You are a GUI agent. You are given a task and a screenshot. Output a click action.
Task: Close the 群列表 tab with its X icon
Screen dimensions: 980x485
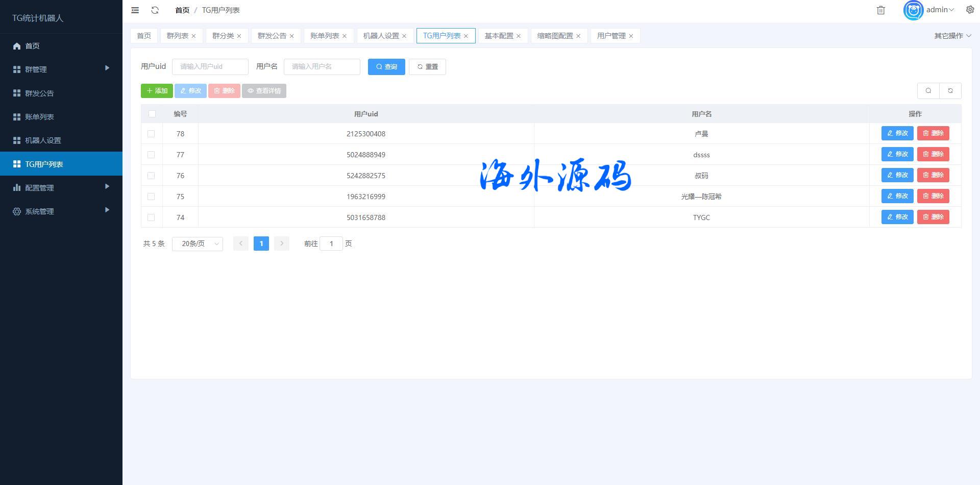tap(193, 36)
